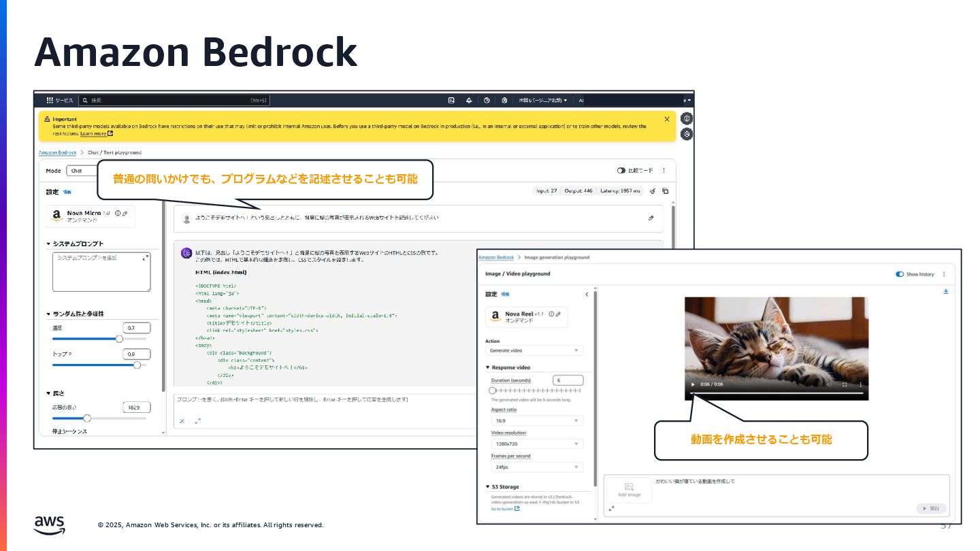Click the response length field 1829

[137, 407]
